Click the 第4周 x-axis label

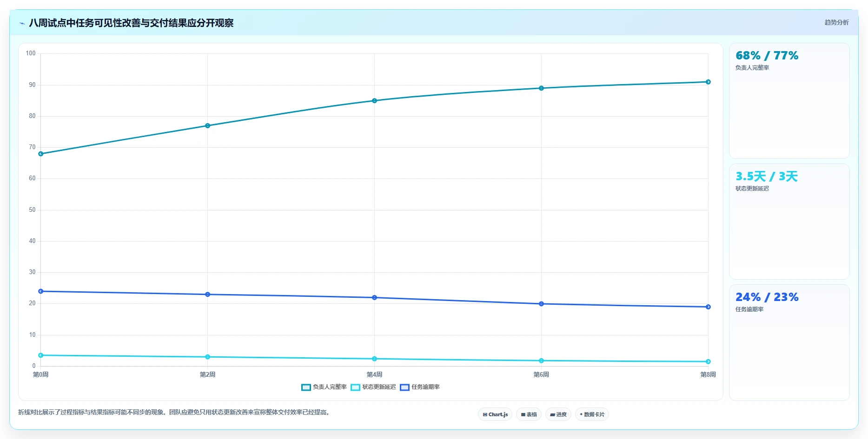pos(374,374)
